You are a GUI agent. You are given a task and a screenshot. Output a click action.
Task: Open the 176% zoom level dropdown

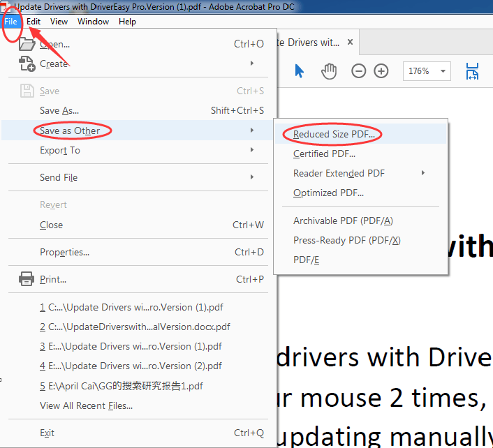pyautogui.click(x=443, y=71)
